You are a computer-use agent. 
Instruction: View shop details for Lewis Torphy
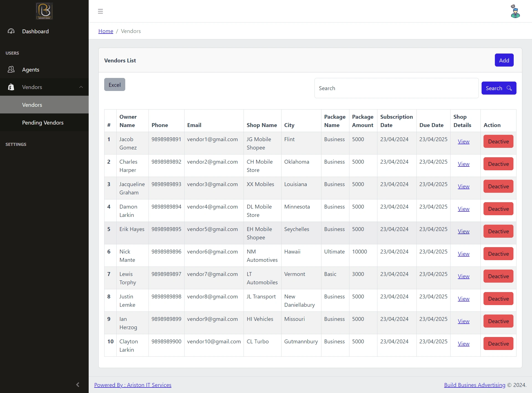tap(463, 276)
